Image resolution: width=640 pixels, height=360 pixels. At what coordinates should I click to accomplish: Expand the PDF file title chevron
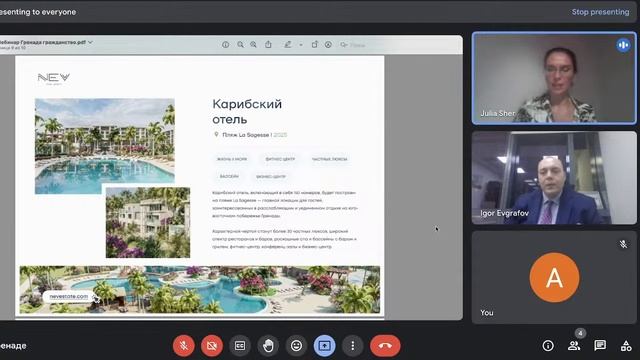pos(90,42)
